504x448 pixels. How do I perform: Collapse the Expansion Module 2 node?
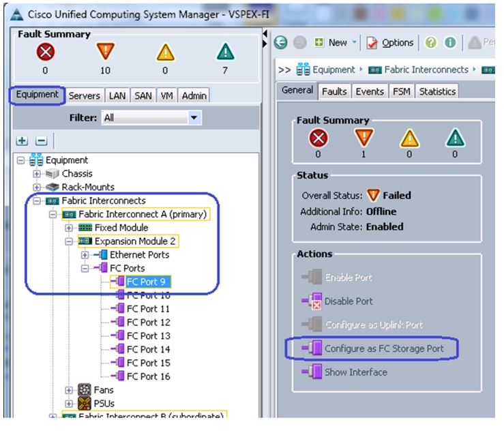(x=69, y=241)
